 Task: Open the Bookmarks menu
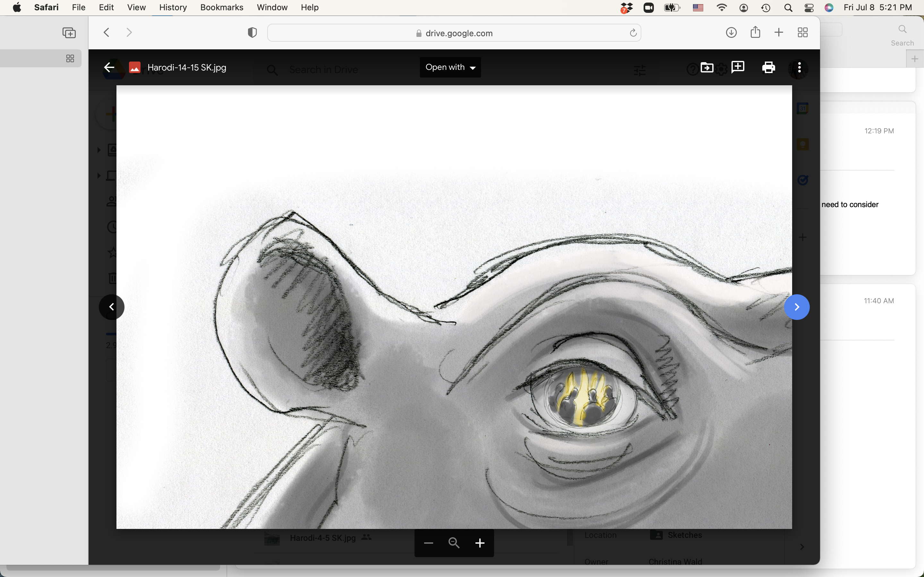tap(221, 7)
